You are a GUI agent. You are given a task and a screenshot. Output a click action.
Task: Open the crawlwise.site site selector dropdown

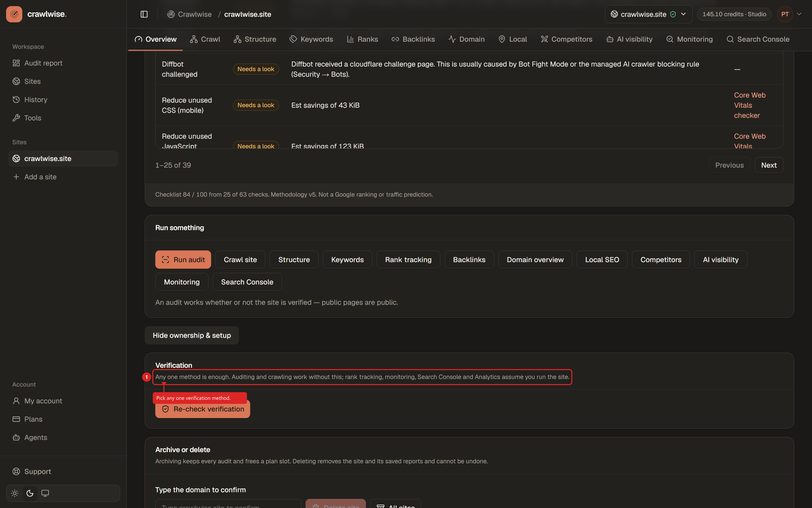click(648, 14)
